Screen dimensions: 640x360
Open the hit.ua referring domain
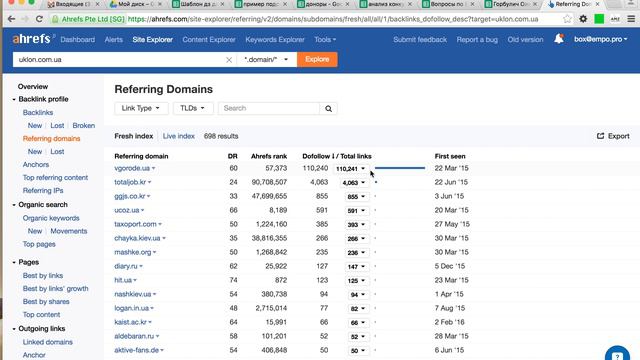[123, 280]
